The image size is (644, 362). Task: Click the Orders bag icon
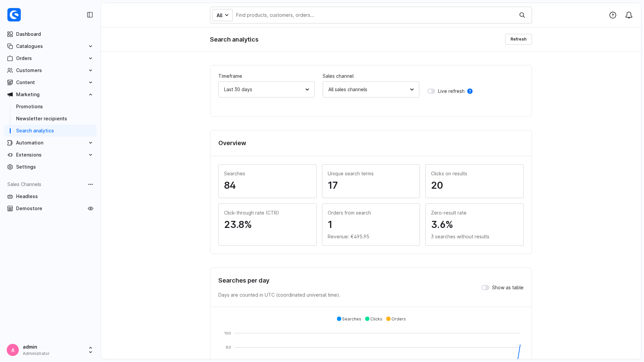pos(10,58)
